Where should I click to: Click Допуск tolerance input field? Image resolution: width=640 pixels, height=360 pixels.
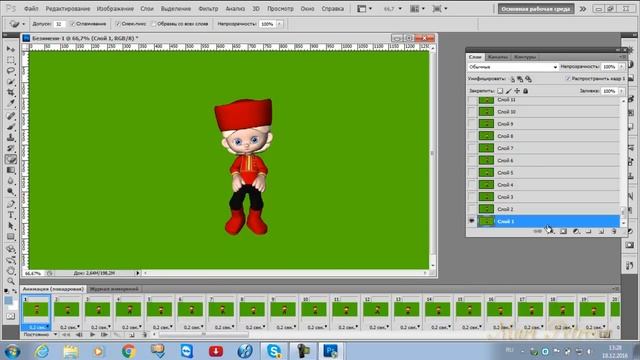click(x=59, y=24)
